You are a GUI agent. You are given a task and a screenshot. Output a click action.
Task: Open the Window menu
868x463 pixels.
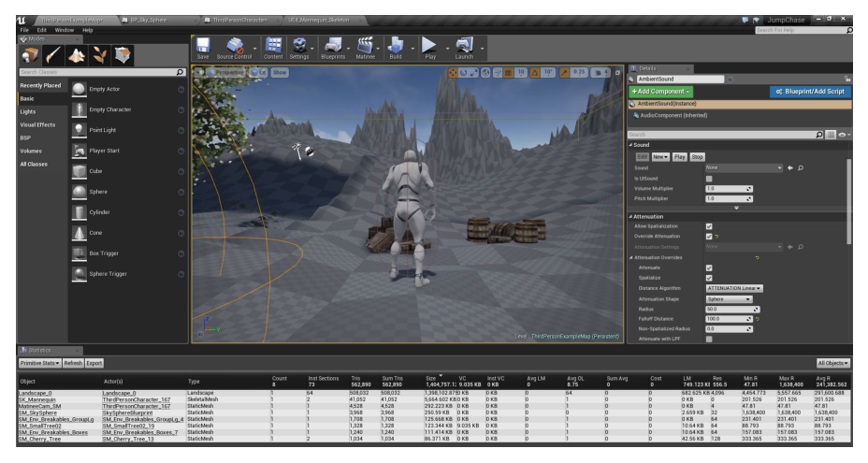(x=65, y=30)
